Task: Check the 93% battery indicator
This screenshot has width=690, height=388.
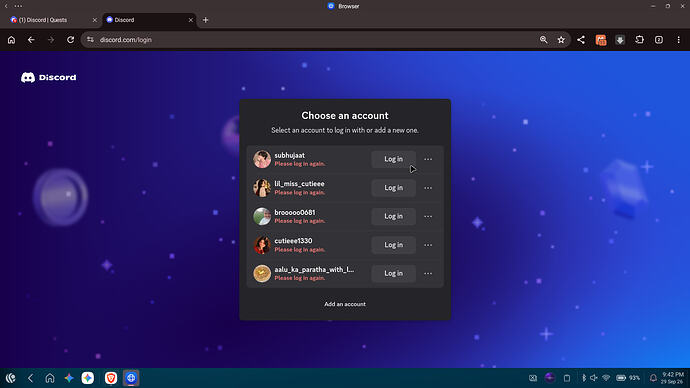Action: 628,378
